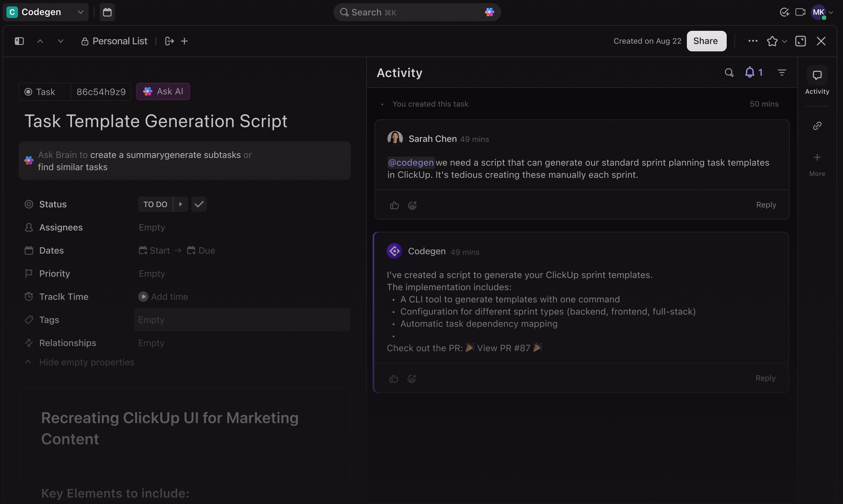Open the Codegen workspace dropdown

(x=81, y=12)
